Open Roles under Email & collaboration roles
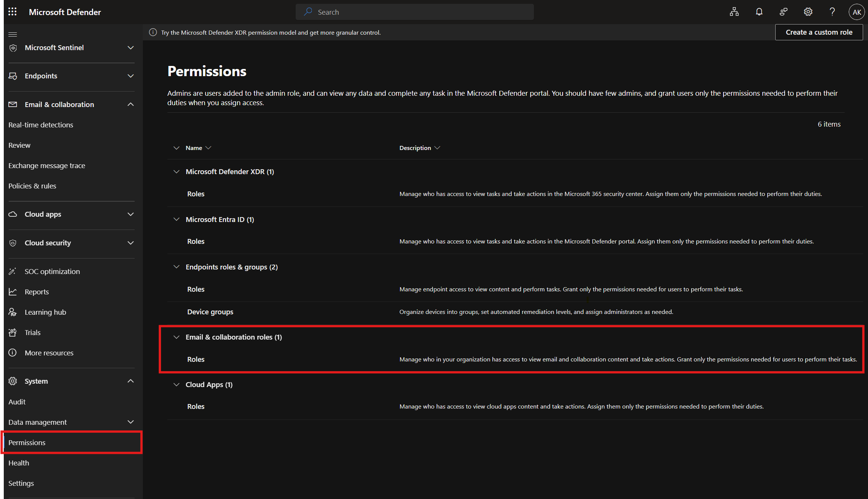 pos(196,359)
